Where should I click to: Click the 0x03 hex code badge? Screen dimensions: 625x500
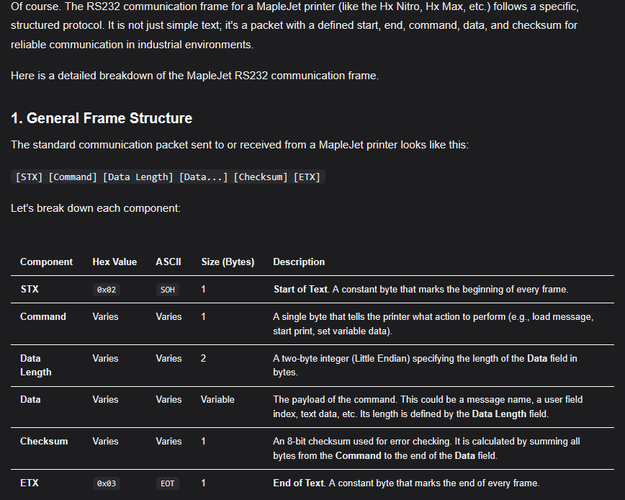pos(107,484)
